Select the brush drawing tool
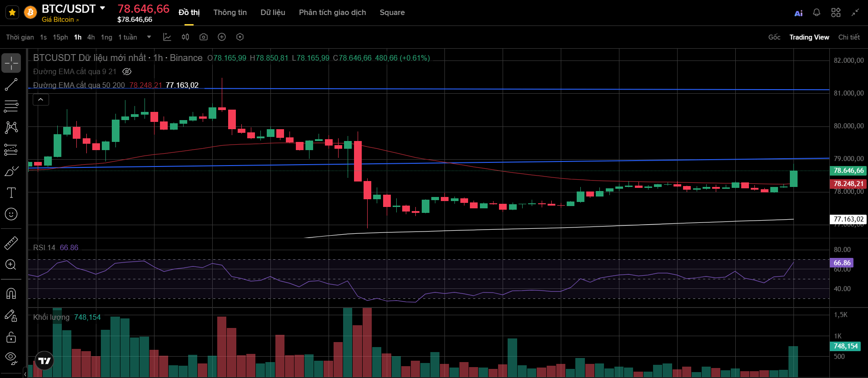 point(11,171)
